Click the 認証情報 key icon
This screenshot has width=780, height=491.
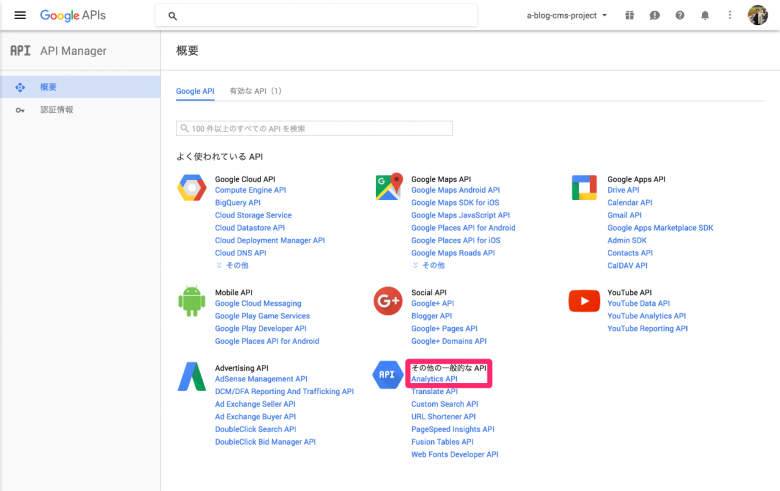pyautogui.click(x=20, y=110)
